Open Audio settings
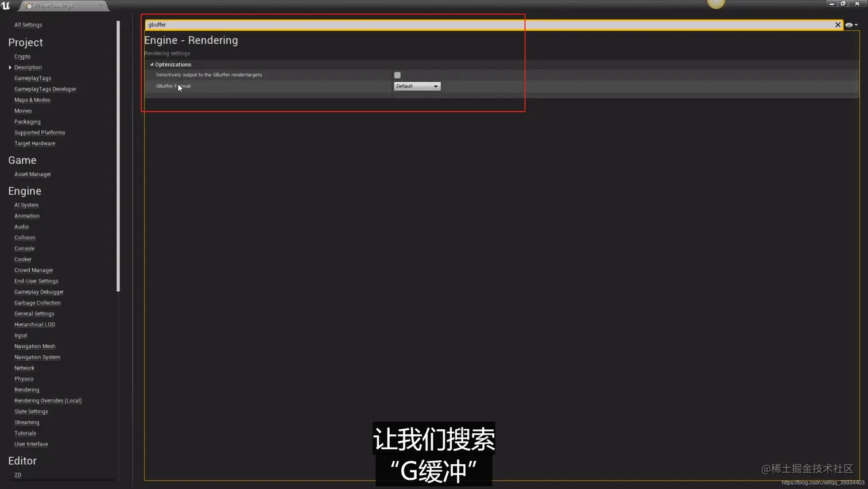 click(21, 227)
